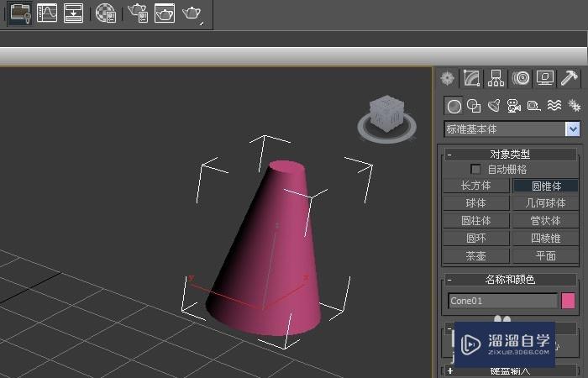Viewport: 588px width, 378px height.
Task: Open the pink object color swatch
Action: 568,301
